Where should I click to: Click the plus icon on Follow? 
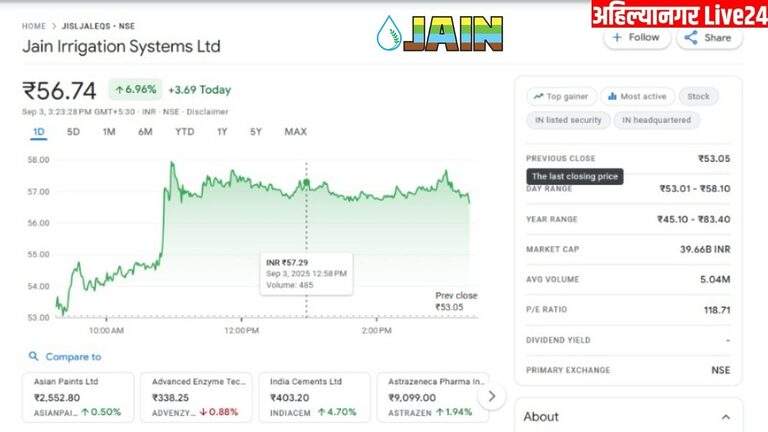tap(617, 37)
